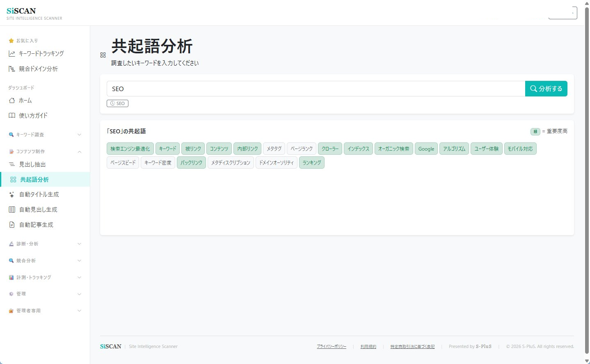Expand the 競合分析 section chevron
Viewport: 590px width, 364px height.
[79, 261]
